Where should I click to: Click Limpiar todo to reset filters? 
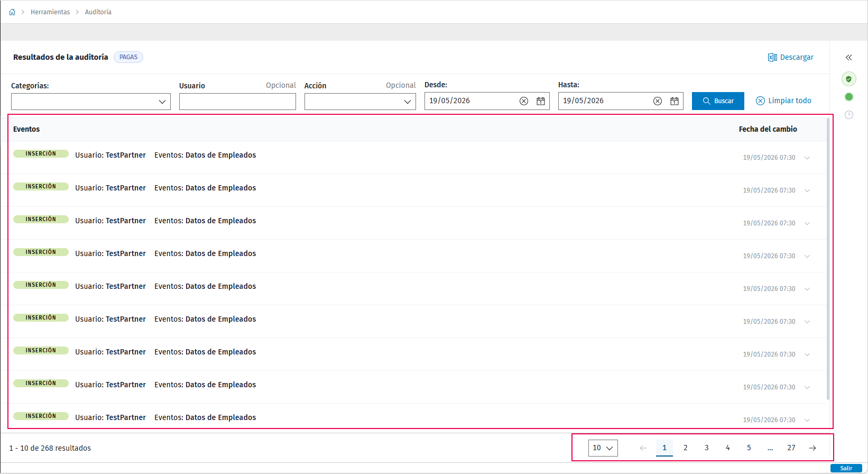tap(783, 101)
